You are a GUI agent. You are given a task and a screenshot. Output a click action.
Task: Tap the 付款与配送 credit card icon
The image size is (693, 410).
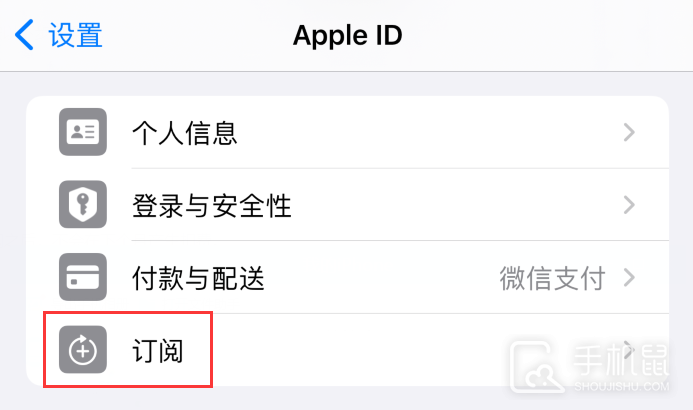83,277
